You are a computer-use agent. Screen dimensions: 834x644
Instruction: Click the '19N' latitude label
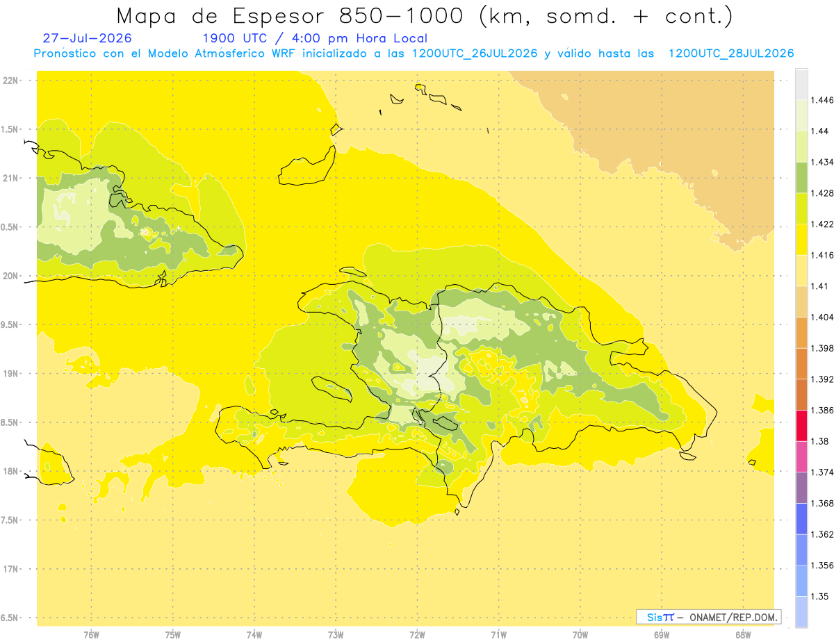click(12, 374)
